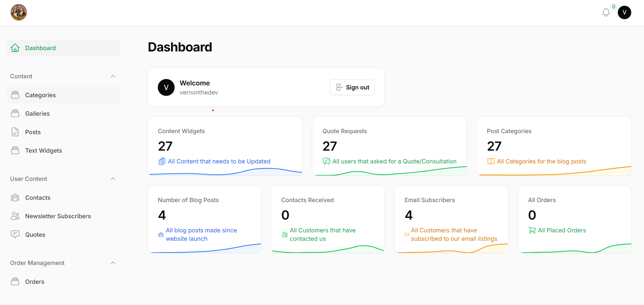
Task: Open Posts from the sidebar
Action: (63, 132)
